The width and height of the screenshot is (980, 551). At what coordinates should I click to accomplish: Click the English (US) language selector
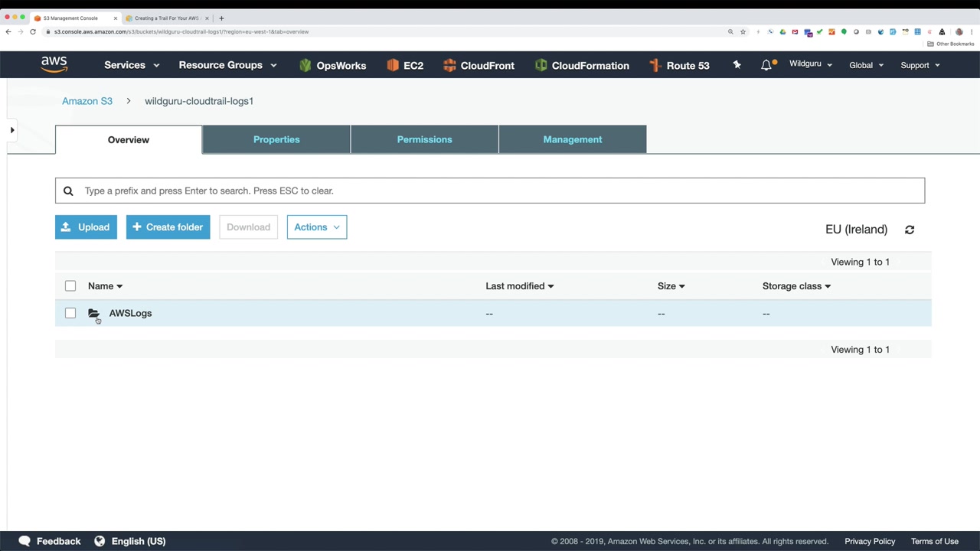coord(139,541)
